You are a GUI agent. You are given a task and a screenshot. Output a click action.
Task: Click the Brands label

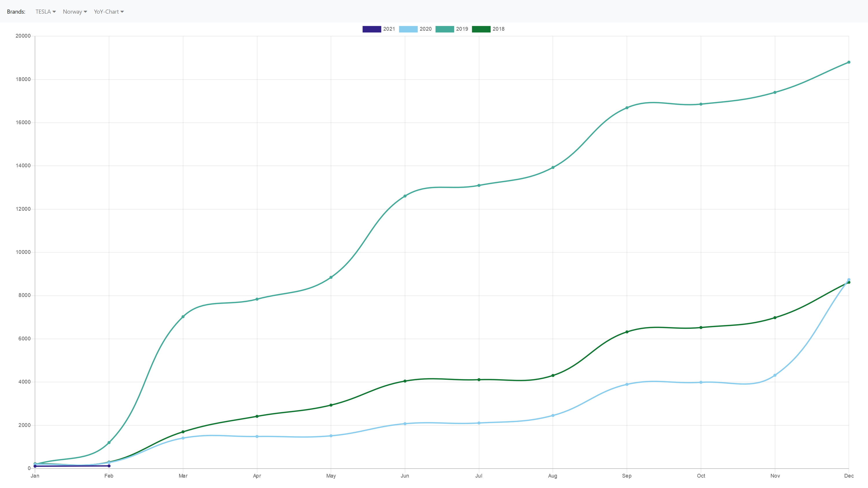pos(16,12)
